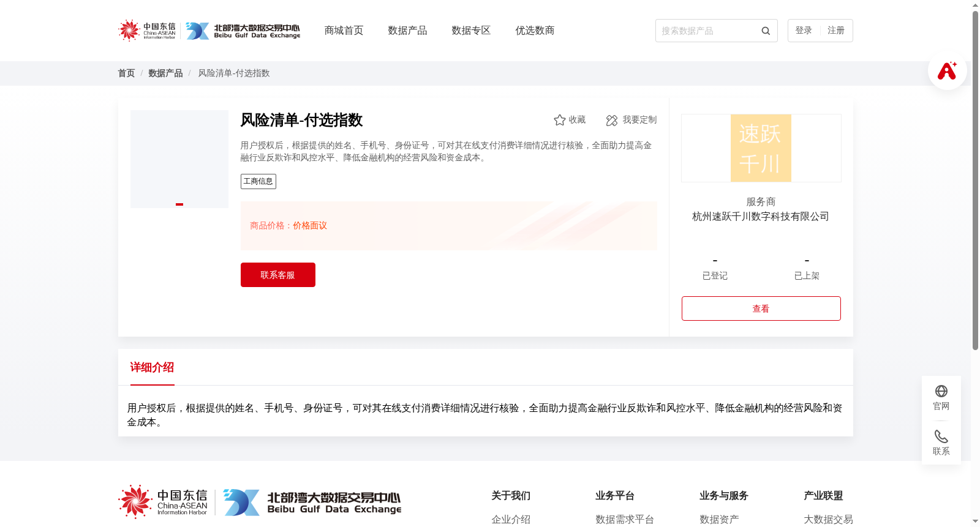Click the 工商信息 tag
This screenshot has height=527, width=980.
pos(258,181)
